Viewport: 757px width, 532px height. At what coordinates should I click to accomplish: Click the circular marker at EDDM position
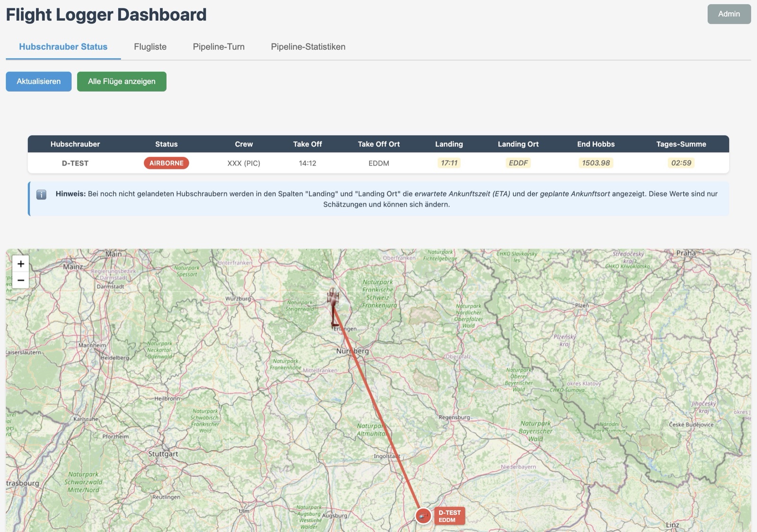coord(423,516)
